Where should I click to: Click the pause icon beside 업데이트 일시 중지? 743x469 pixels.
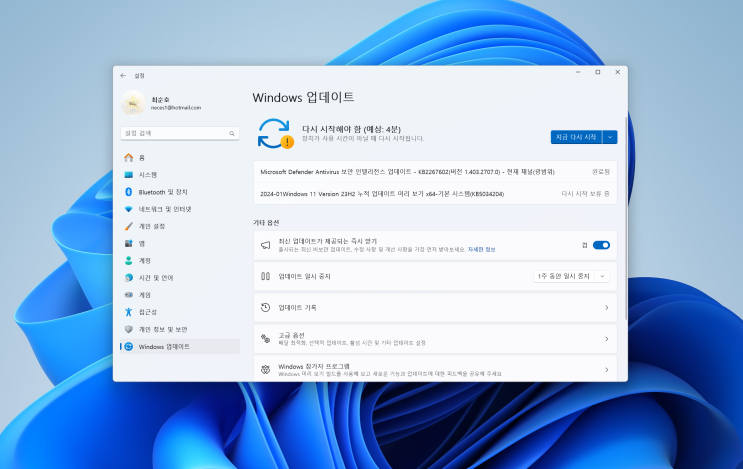click(x=265, y=276)
